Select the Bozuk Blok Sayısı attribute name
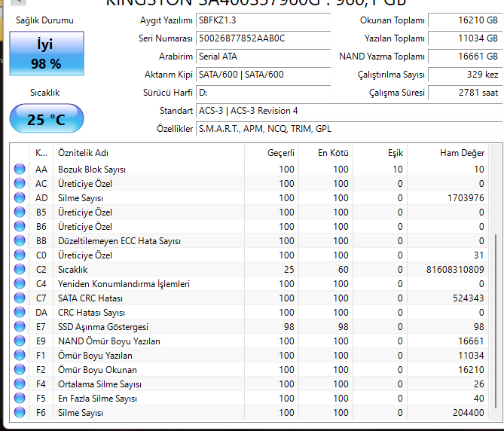Image resolution: width=504 pixels, height=431 pixels. click(92, 170)
